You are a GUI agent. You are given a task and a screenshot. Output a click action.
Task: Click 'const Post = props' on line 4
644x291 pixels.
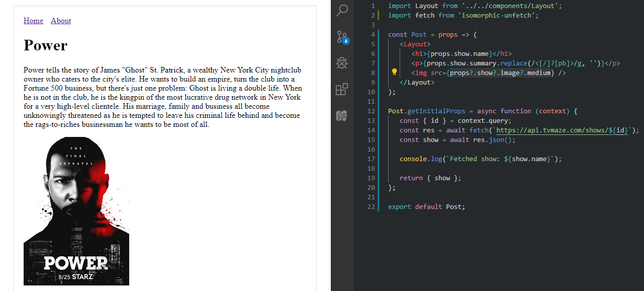[x=423, y=34]
